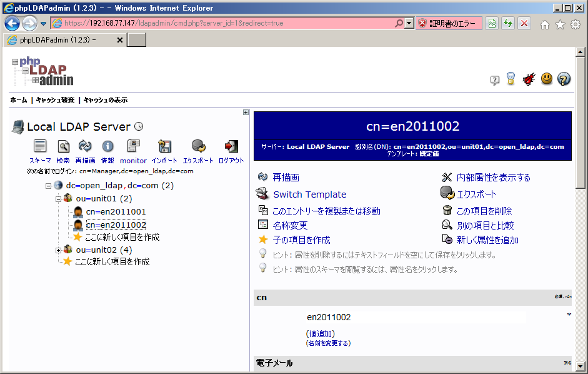Expand the ou=unit02 tree node

pyautogui.click(x=58, y=250)
